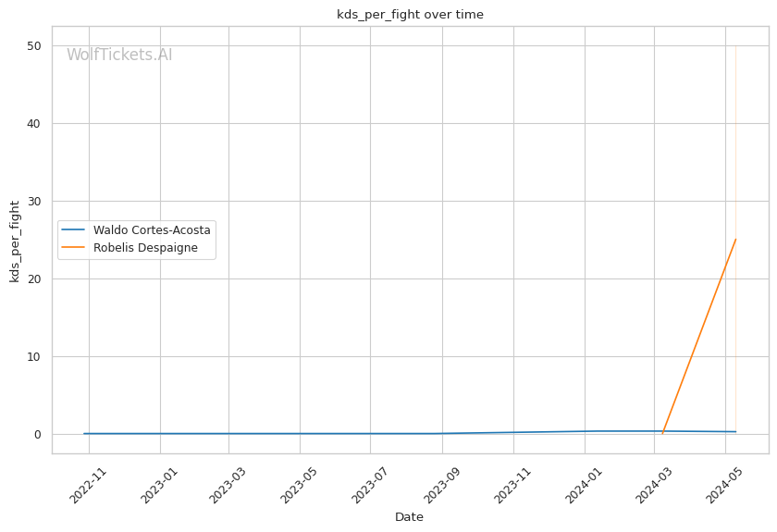Click the orange line's peak endpoint near 25
This screenshot has height=532, width=777.
735,240
